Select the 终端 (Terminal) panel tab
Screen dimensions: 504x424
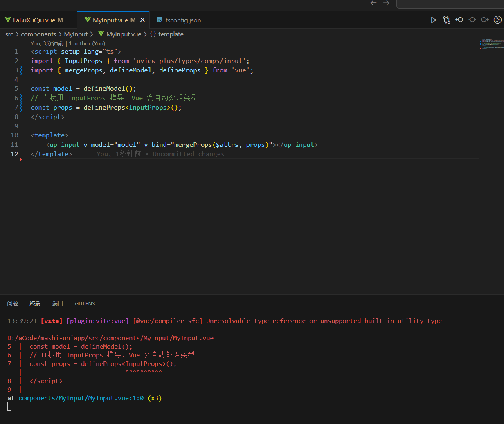point(35,303)
